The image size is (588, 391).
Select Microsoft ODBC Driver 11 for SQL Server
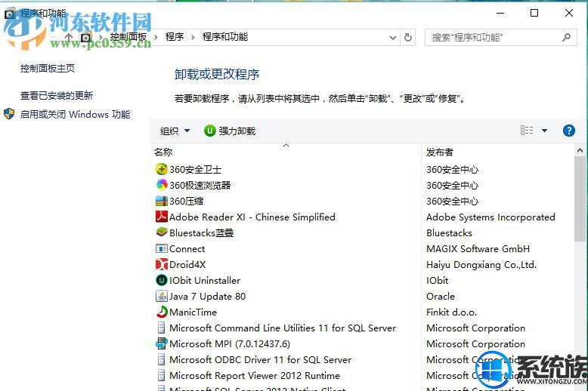(260, 359)
